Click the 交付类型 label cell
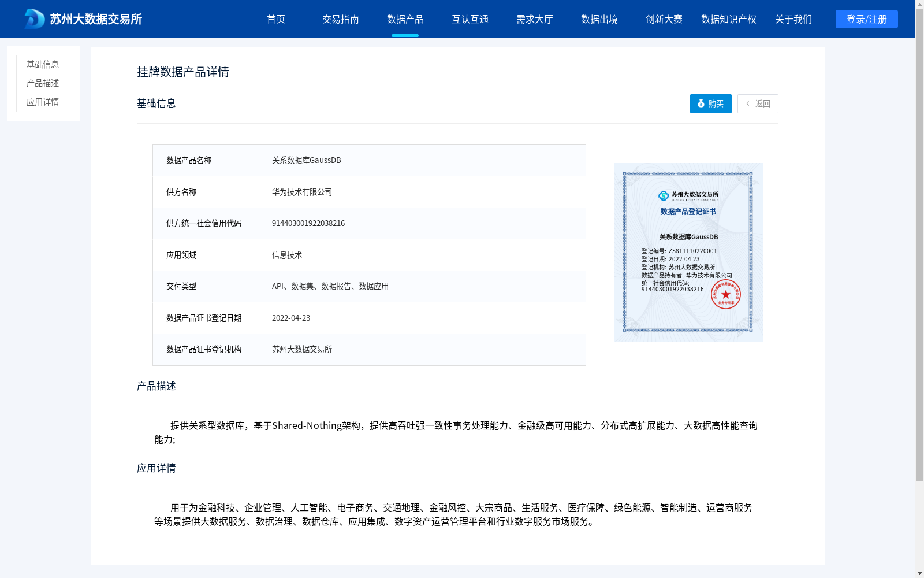This screenshot has width=924, height=578. pyautogui.click(x=208, y=287)
